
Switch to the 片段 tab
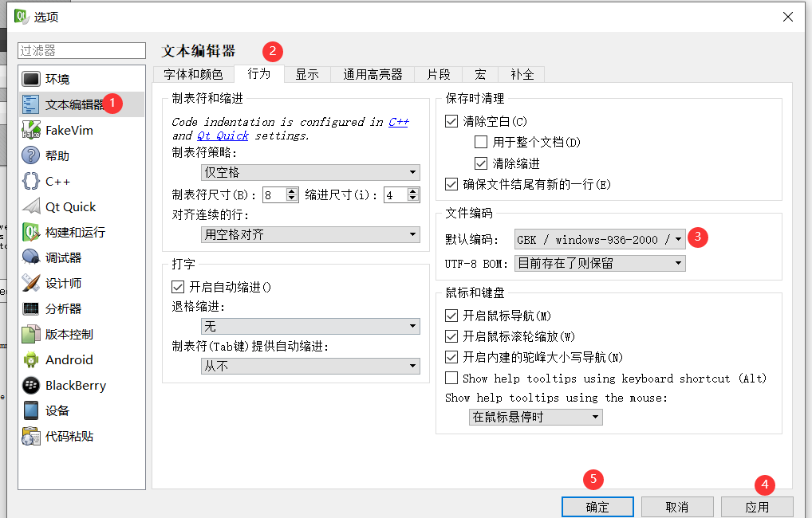pos(439,75)
